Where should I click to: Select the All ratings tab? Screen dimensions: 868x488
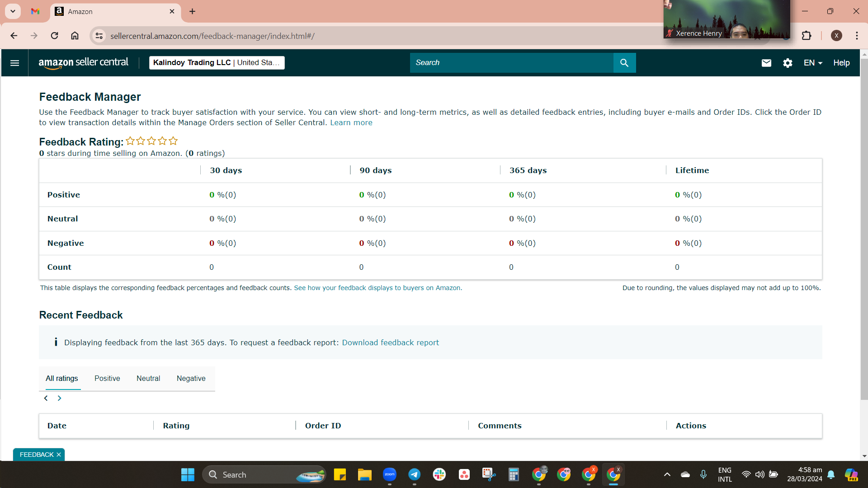(62, 379)
